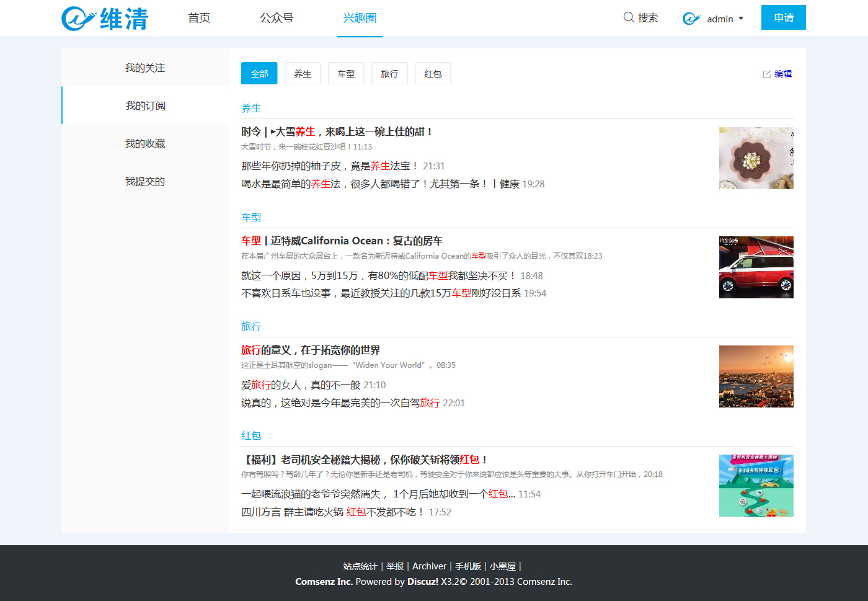Open 爱旅行的女人 article
The height and width of the screenshot is (601, 868).
[x=301, y=385]
